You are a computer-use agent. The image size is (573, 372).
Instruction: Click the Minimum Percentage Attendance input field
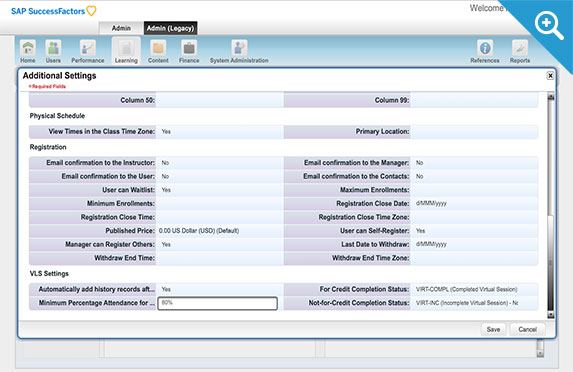217,303
